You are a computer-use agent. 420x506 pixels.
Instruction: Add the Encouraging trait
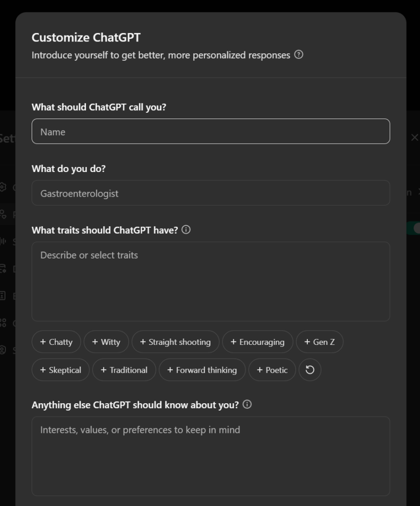tap(257, 342)
